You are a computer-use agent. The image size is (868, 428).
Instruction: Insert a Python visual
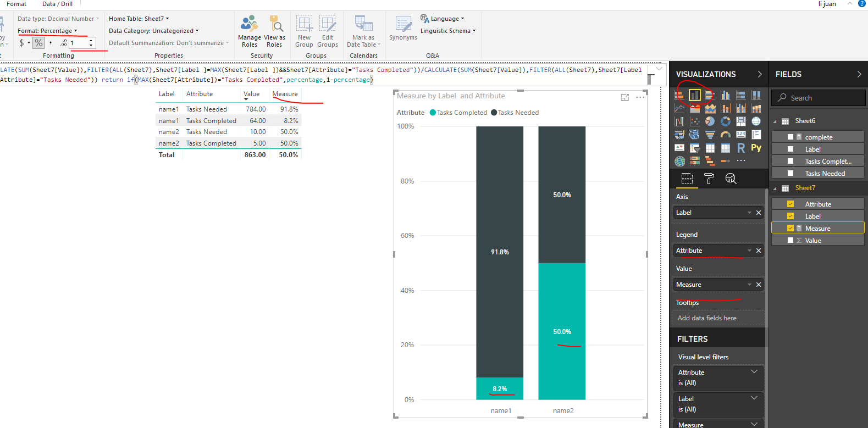tap(756, 148)
